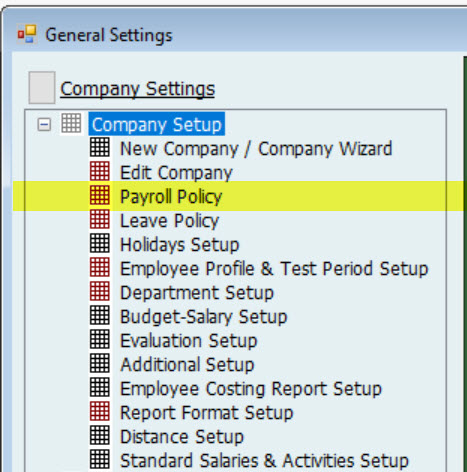This screenshot has height=472, width=467.
Task: Open Employee Profile & Test Period Setup
Action: click(x=274, y=269)
